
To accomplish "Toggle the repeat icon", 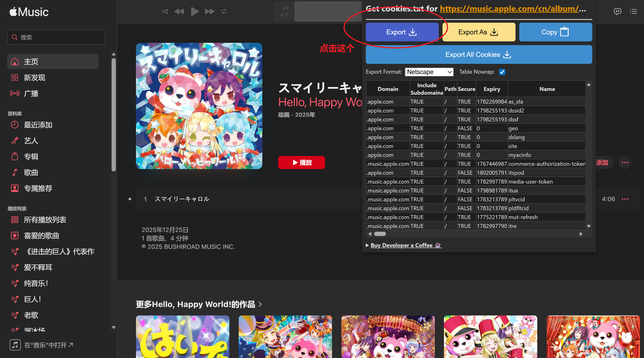I will pyautogui.click(x=224, y=11).
